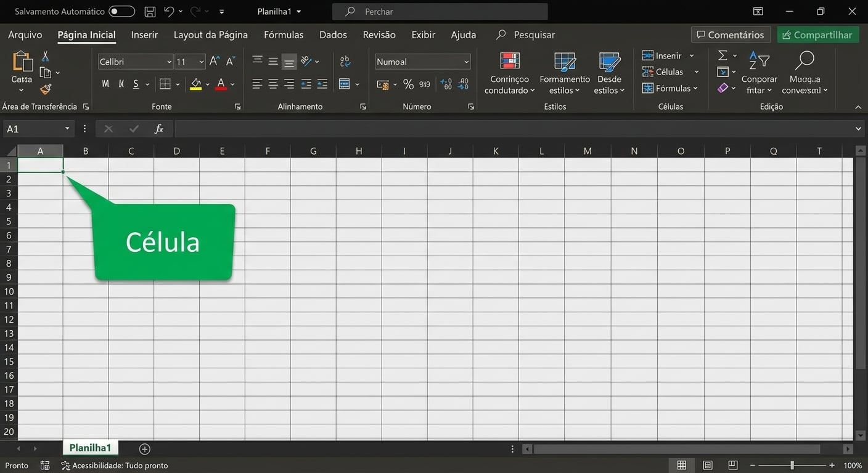Screen dimensions: 868x473
Task: Click the large Paste clipboard icon
Action: pyautogui.click(x=22, y=62)
